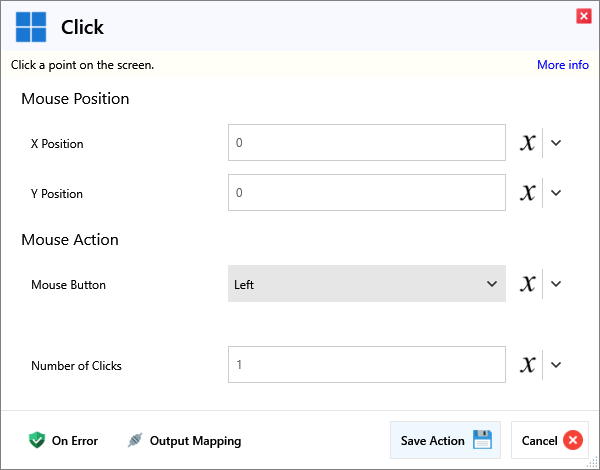Open the More info link
The height and width of the screenshot is (470, 600).
tap(562, 65)
